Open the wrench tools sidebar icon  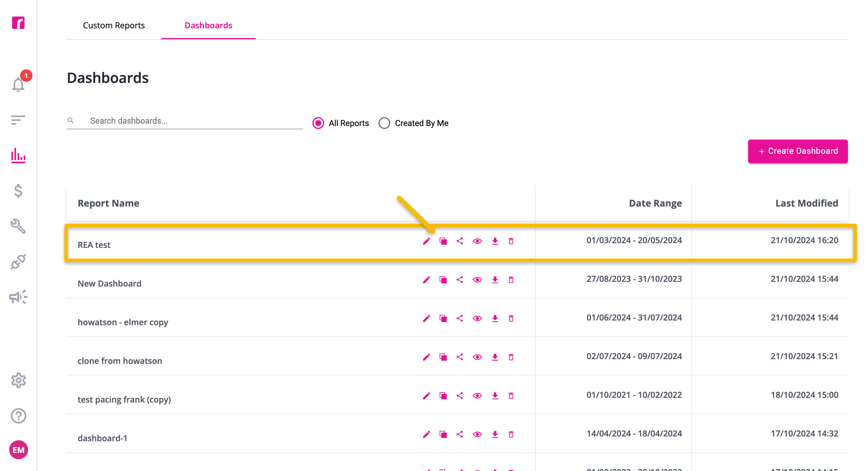[x=19, y=226]
